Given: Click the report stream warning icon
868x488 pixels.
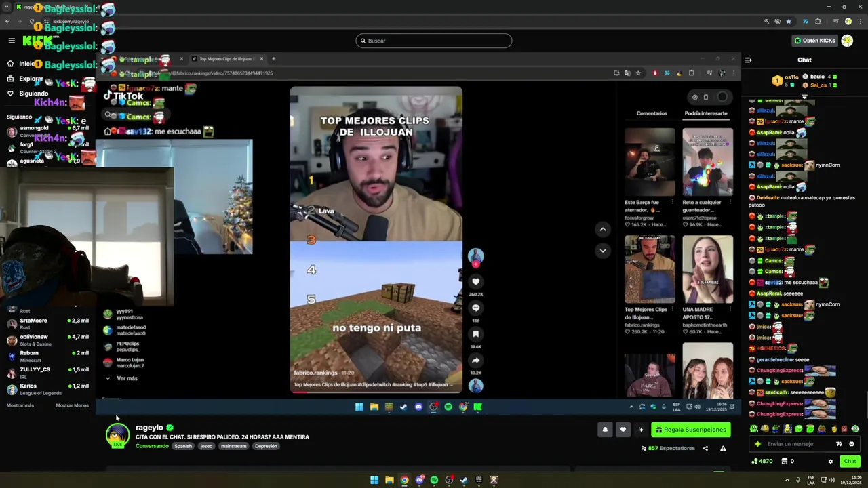Looking at the screenshot, I should click(723, 448).
